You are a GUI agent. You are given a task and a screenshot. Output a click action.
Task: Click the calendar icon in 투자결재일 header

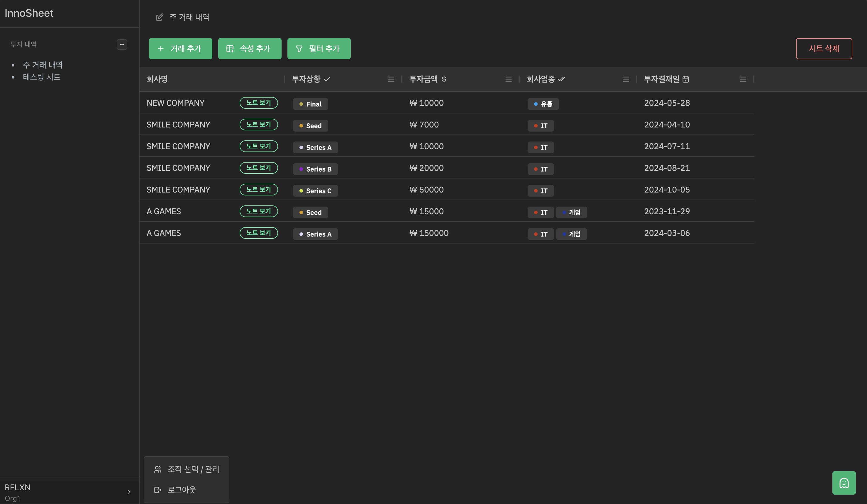click(x=686, y=79)
